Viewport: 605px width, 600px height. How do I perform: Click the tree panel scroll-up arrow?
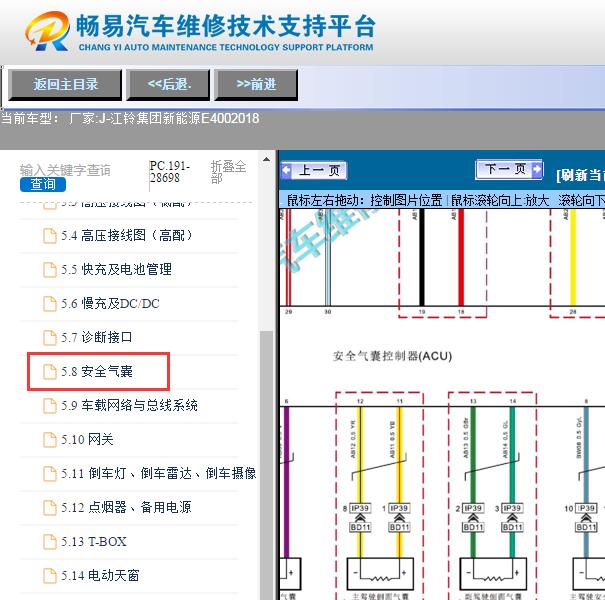266,159
